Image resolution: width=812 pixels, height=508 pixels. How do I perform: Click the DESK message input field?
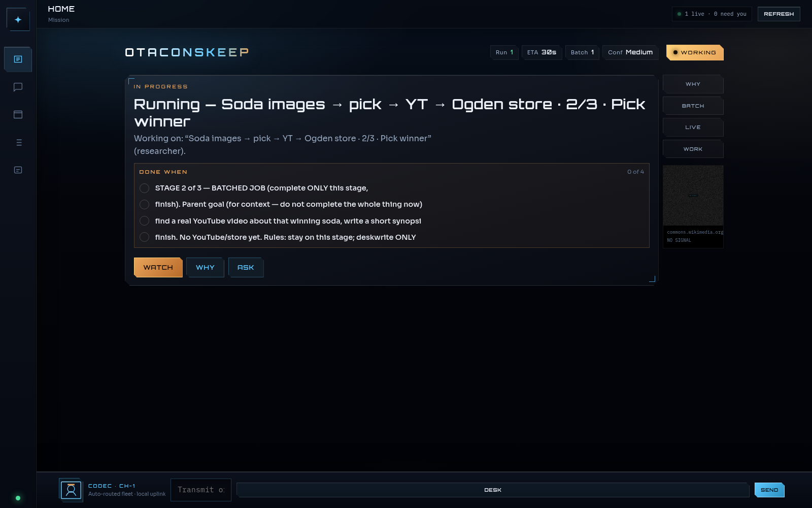click(x=493, y=490)
